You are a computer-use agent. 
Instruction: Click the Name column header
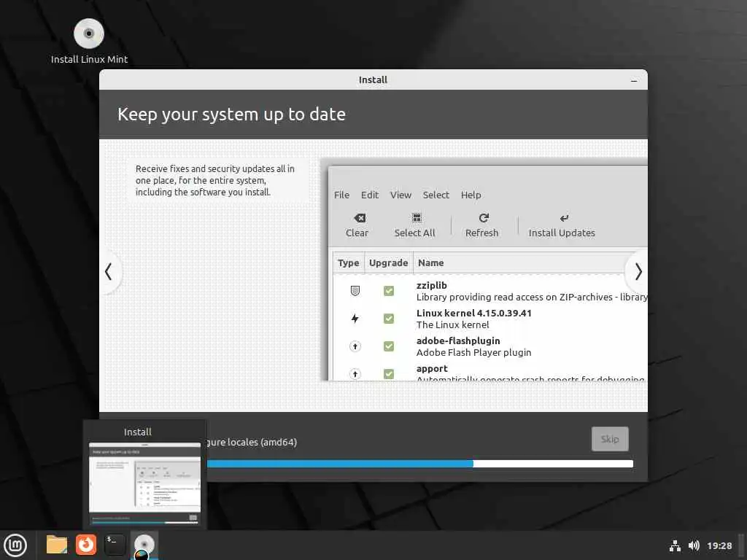(x=430, y=262)
